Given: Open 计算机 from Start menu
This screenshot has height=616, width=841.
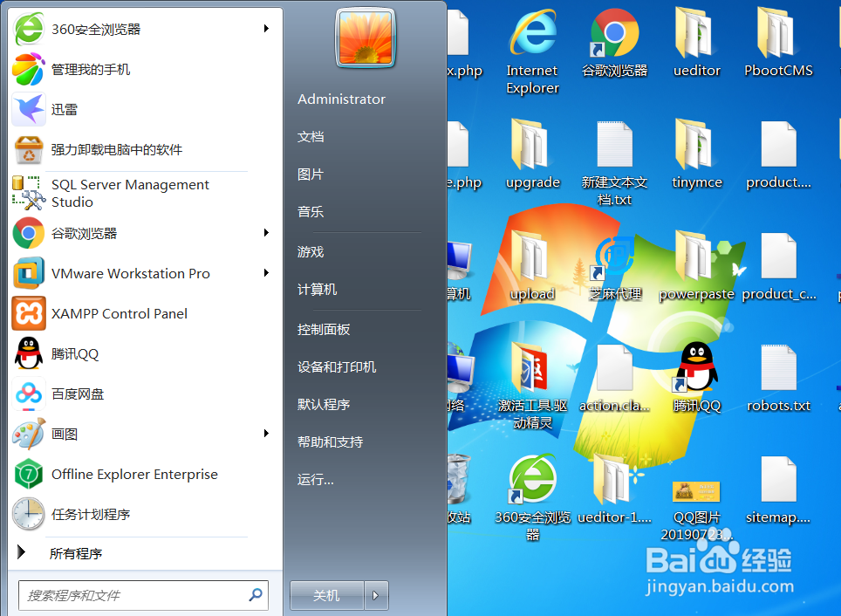Looking at the screenshot, I should (x=317, y=289).
